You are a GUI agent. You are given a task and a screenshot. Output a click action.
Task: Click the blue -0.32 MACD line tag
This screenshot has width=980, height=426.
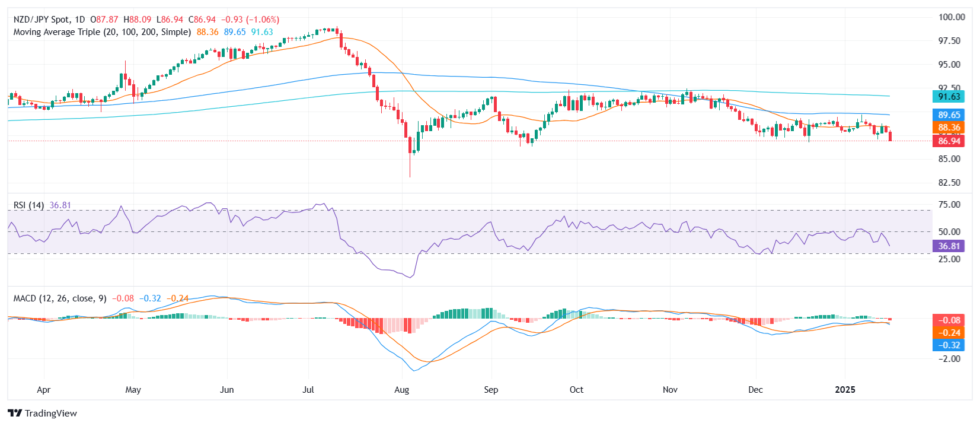pos(949,345)
